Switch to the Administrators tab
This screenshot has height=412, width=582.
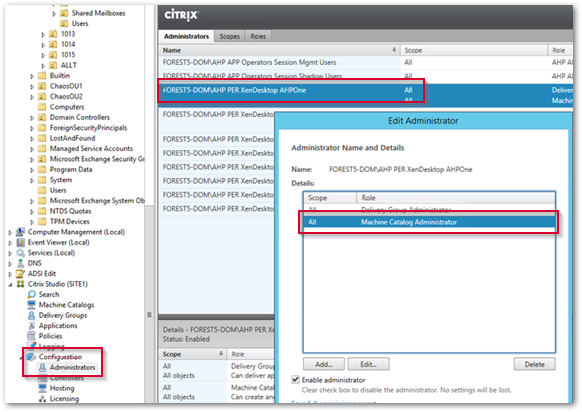186,36
